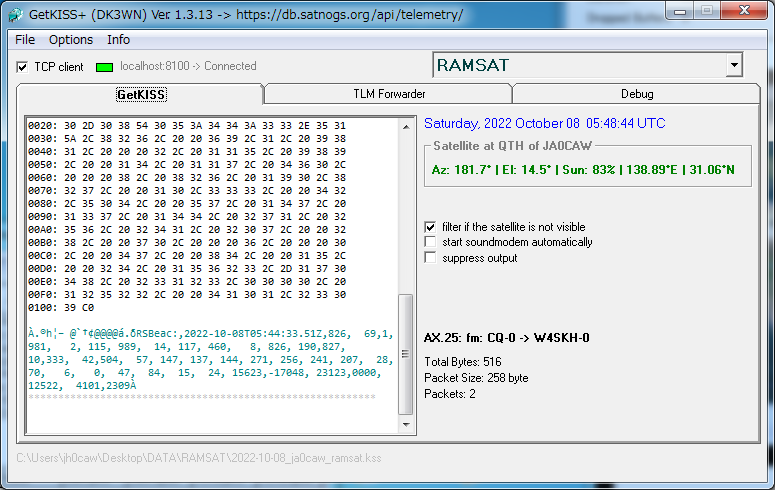Click decoded telemetry line starting with 981

click(187, 347)
